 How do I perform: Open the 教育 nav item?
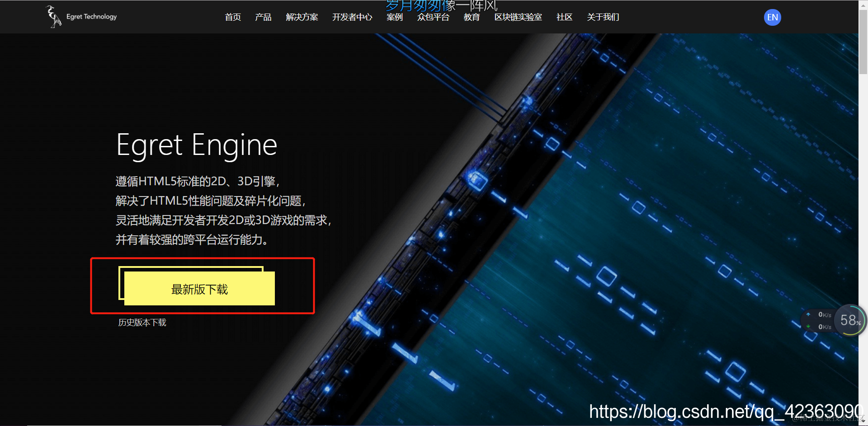pyautogui.click(x=472, y=17)
